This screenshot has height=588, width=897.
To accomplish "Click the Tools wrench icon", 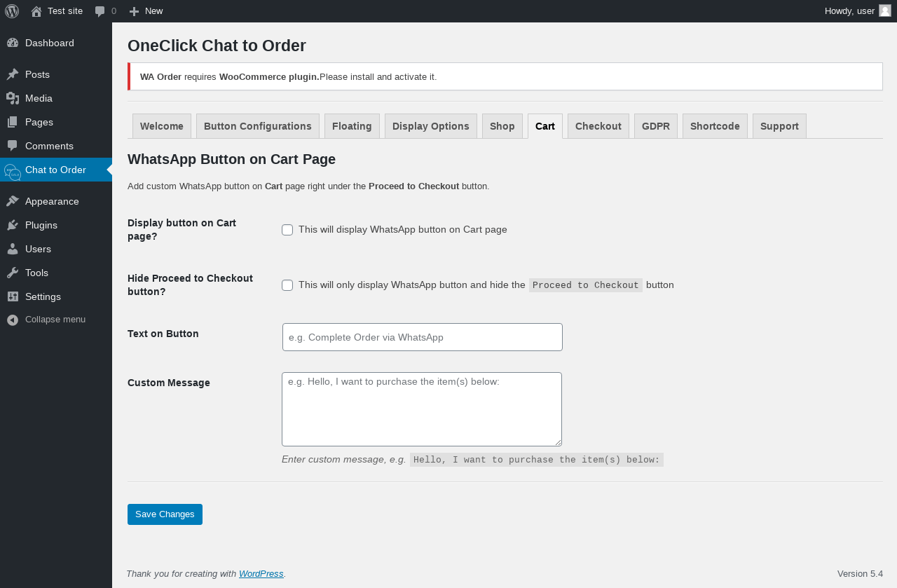I will tap(13, 273).
